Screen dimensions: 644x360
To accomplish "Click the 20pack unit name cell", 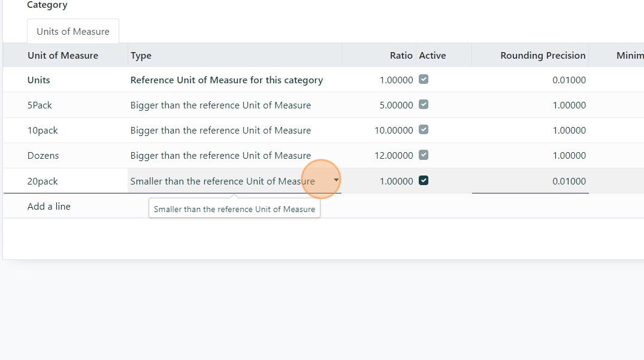I will (43, 181).
